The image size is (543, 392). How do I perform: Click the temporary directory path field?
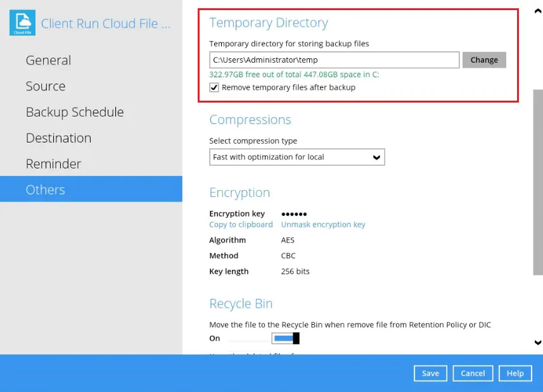[334, 60]
